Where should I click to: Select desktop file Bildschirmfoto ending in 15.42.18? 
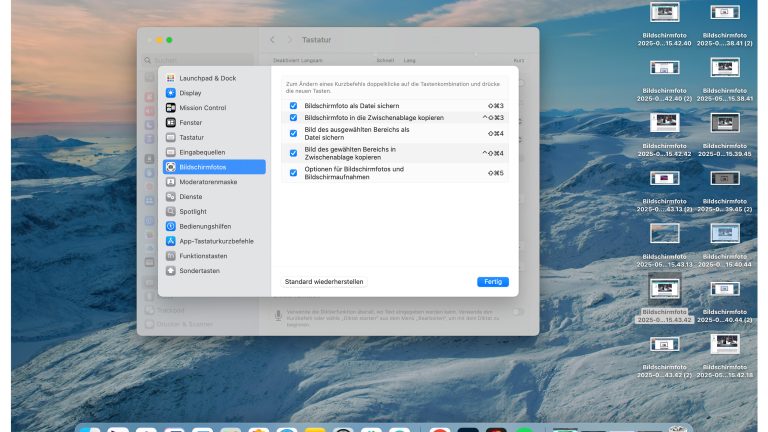(725, 346)
